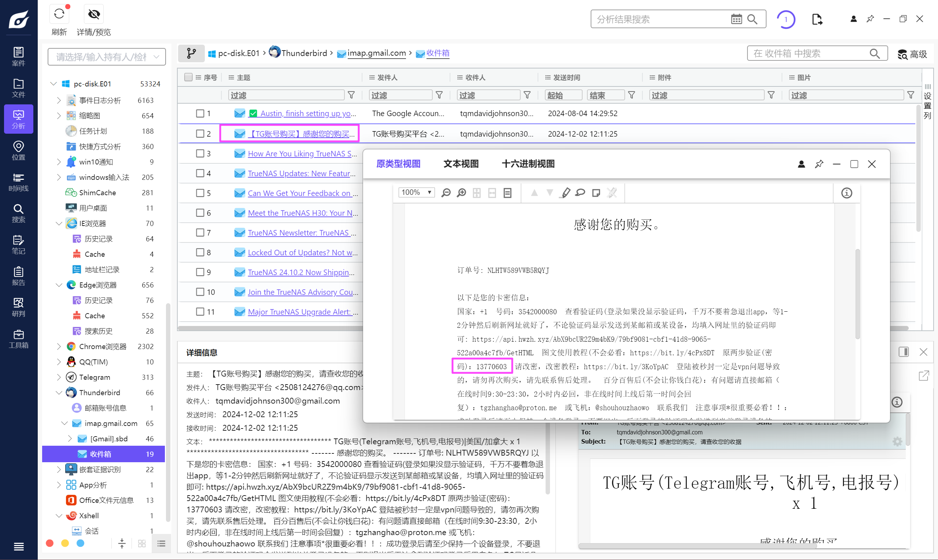The width and height of the screenshot is (938, 560).
Task: Open the 工具箱 sidebar section
Action: (x=18, y=338)
